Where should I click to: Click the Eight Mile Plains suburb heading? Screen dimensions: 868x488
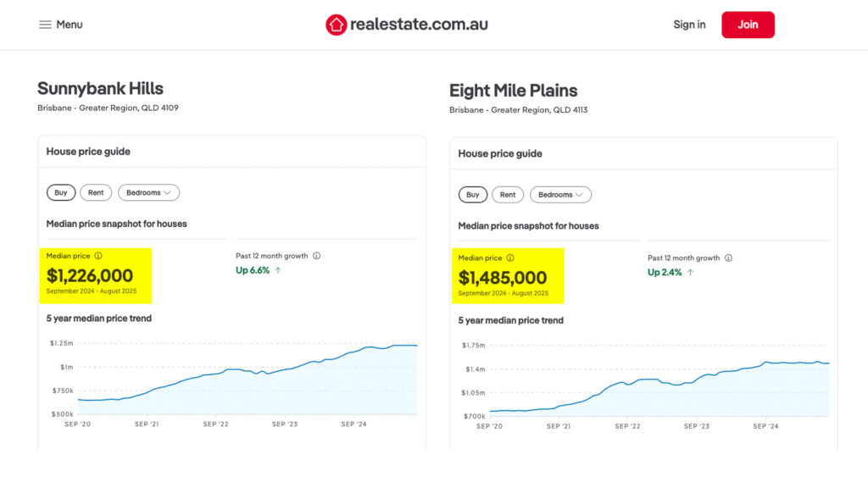click(513, 91)
